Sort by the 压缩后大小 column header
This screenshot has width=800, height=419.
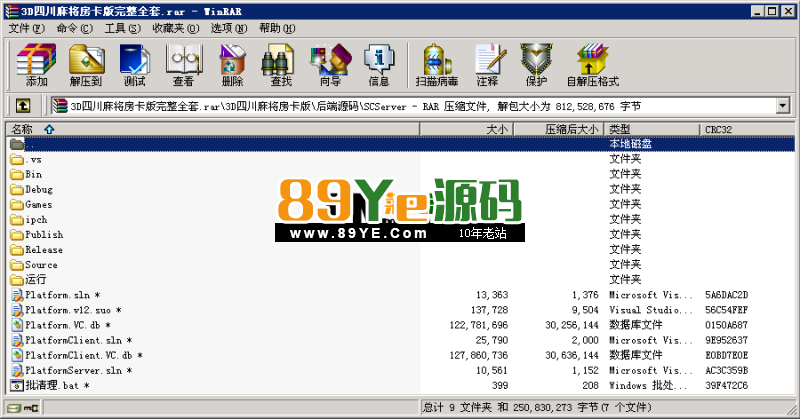pyautogui.click(x=559, y=129)
